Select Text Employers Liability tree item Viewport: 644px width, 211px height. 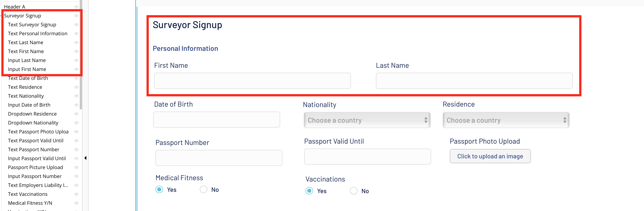click(x=38, y=185)
